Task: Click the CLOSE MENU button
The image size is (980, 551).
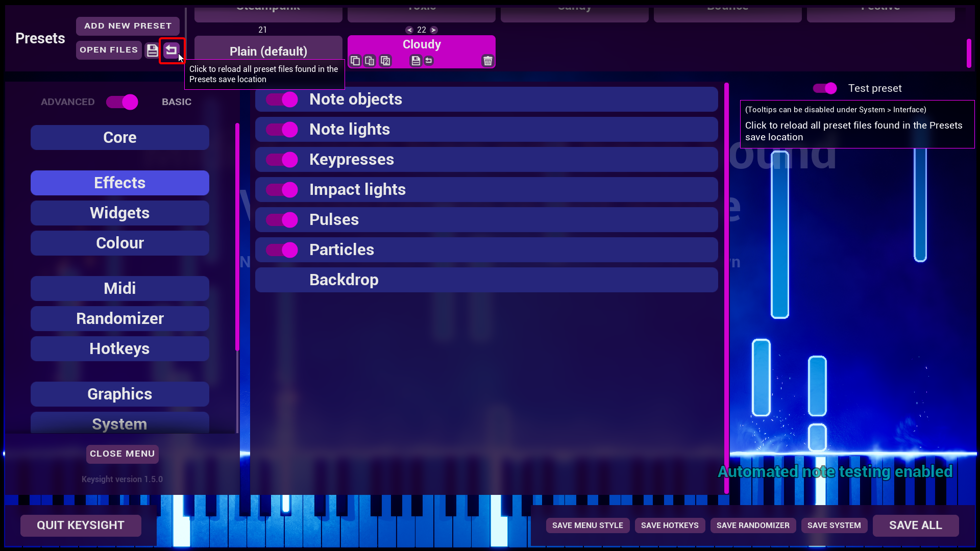Action: [122, 454]
